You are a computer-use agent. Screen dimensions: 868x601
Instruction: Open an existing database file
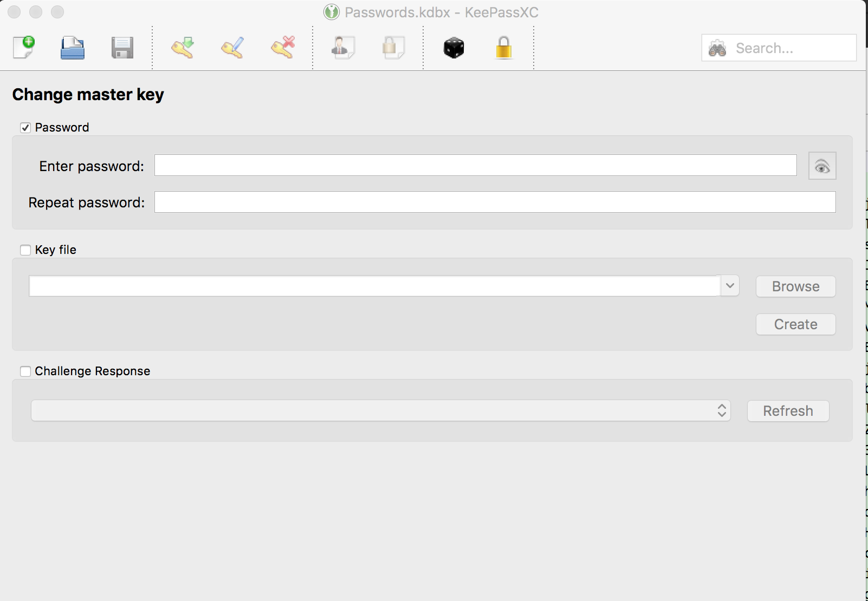(72, 48)
